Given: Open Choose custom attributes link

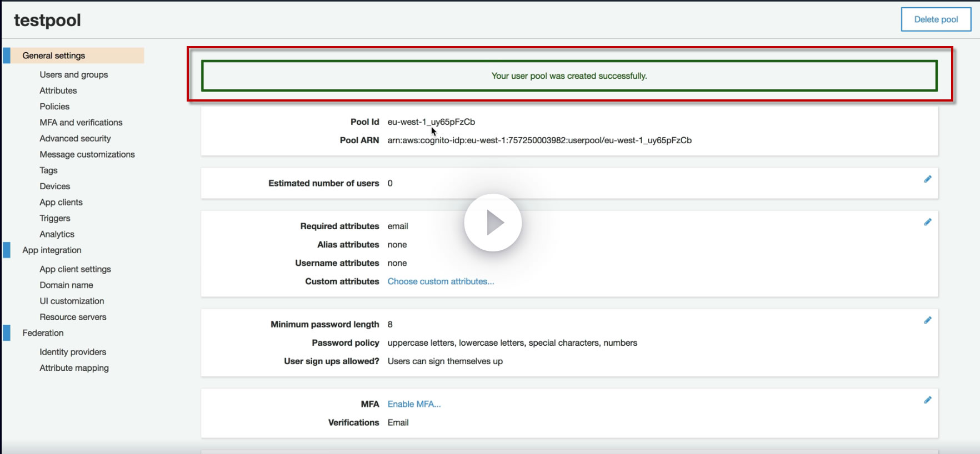Looking at the screenshot, I should (441, 281).
